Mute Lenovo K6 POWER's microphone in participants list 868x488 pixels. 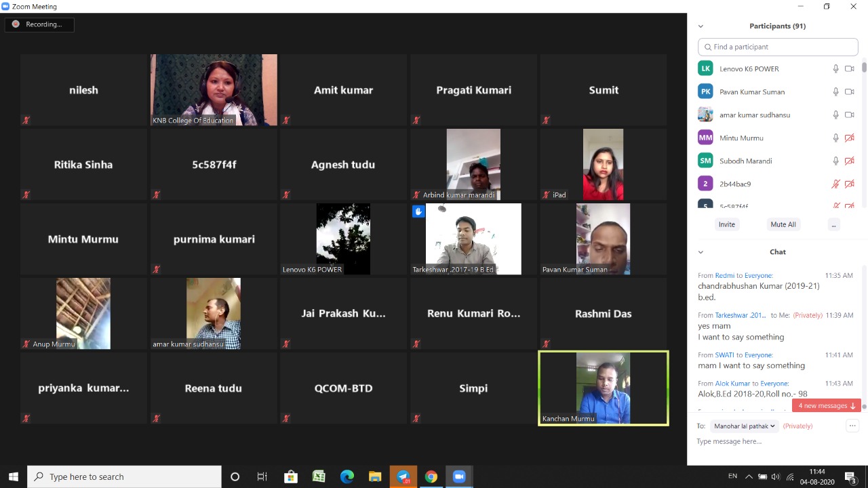(835, 68)
